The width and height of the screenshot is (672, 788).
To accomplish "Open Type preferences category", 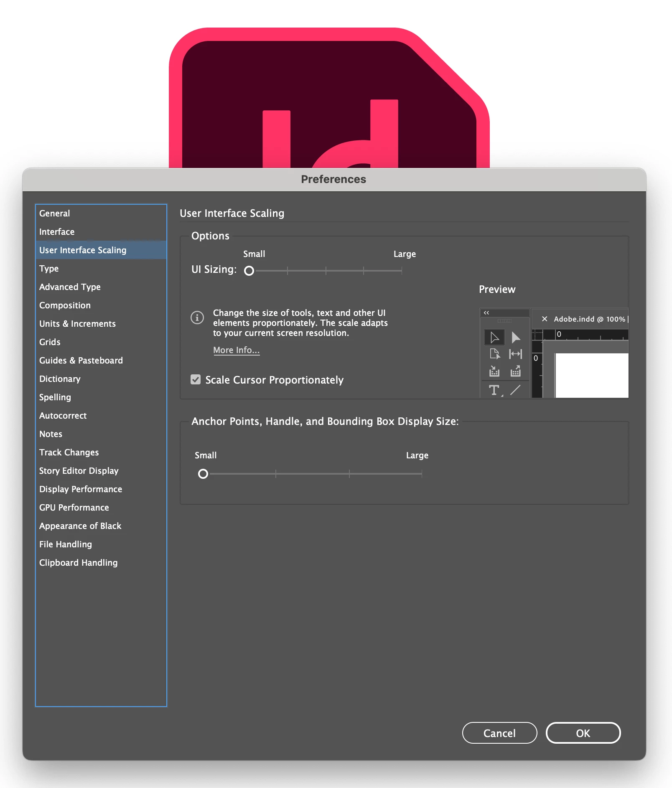I will (x=101, y=268).
